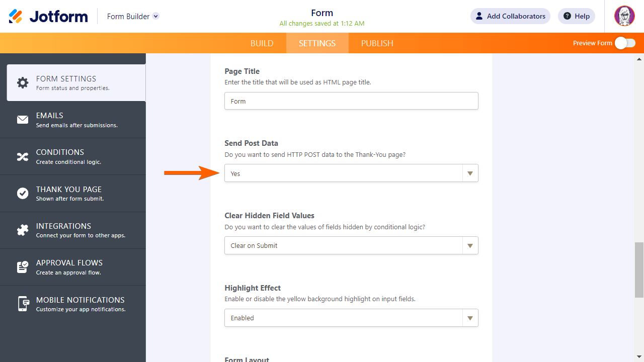Open the Integrations puzzle piece icon
644x362 pixels.
[x=23, y=230]
